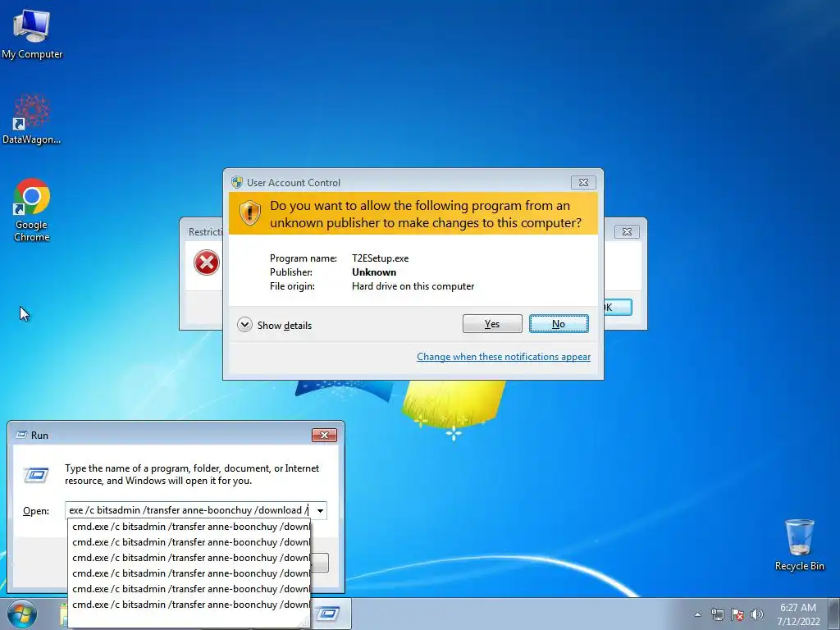Open the Windows Start menu orb

[x=22, y=614]
